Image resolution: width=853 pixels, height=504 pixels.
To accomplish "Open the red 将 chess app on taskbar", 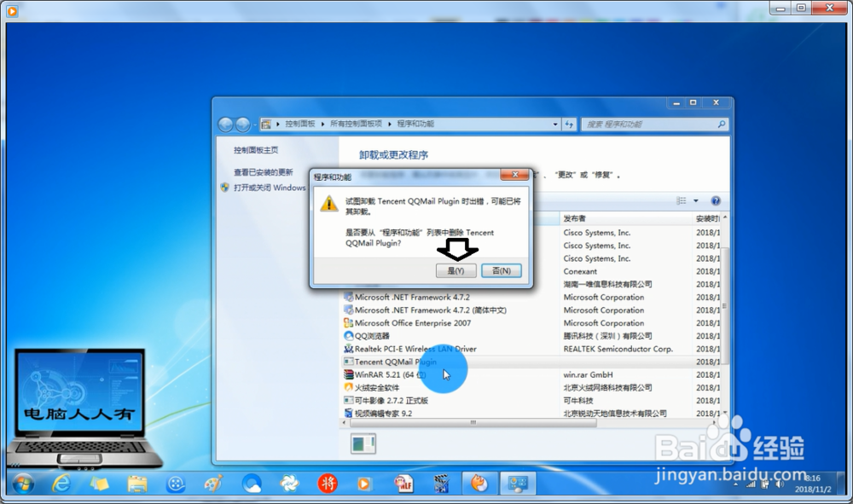I will coord(328,484).
